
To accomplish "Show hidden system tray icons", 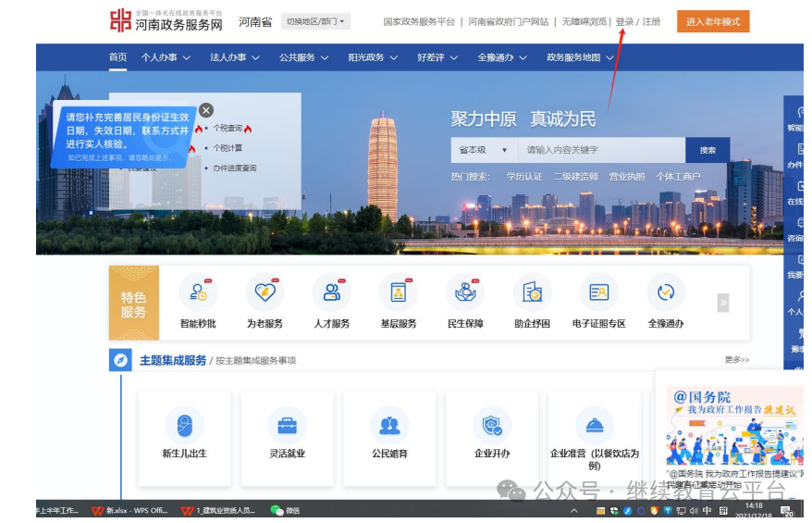I will click(573, 511).
